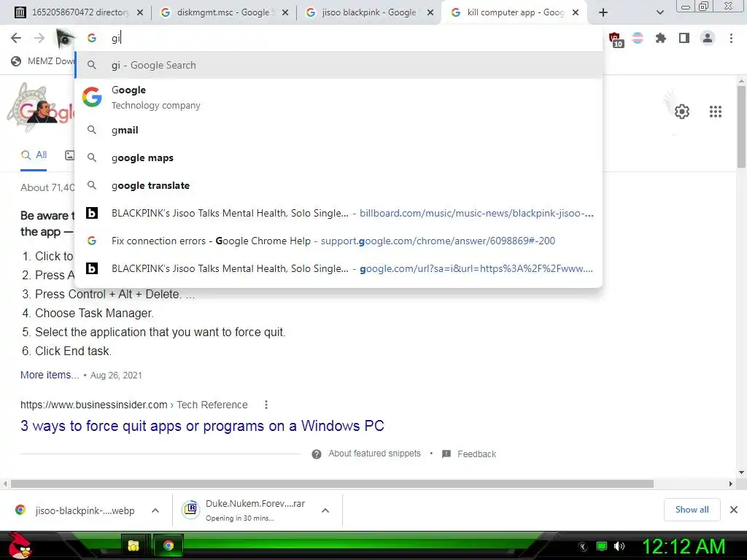Close the 1652058670472 directory tab
Screen dimensions: 747x560
point(140,12)
